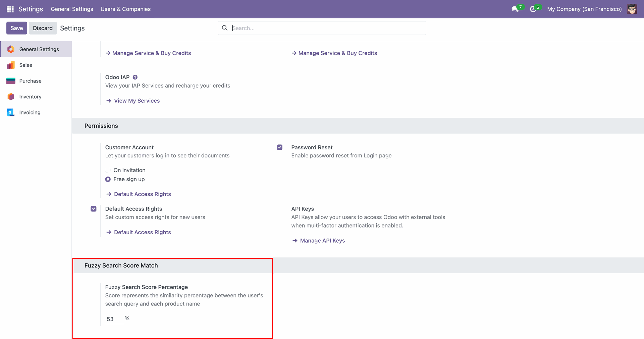Click the Discard button

coord(43,28)
